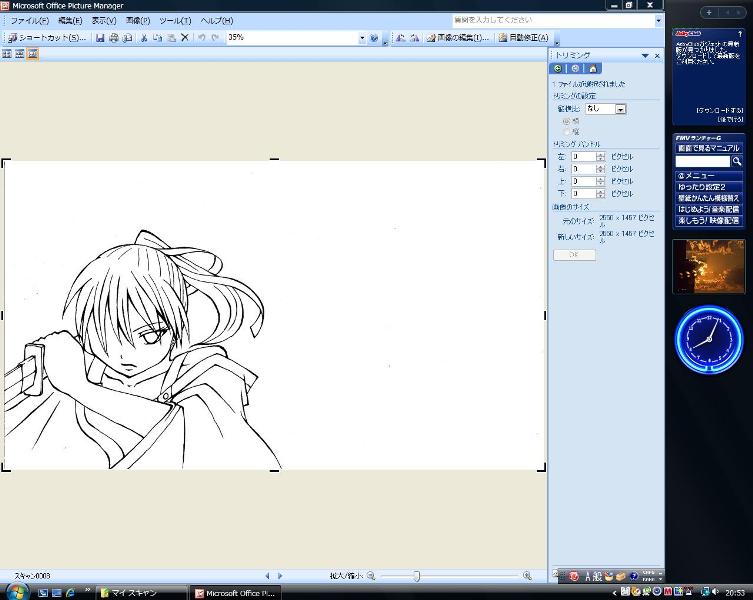Open the ショートカット shortcuts pane
Screen dimensions: 753x600
click(47, 37)
